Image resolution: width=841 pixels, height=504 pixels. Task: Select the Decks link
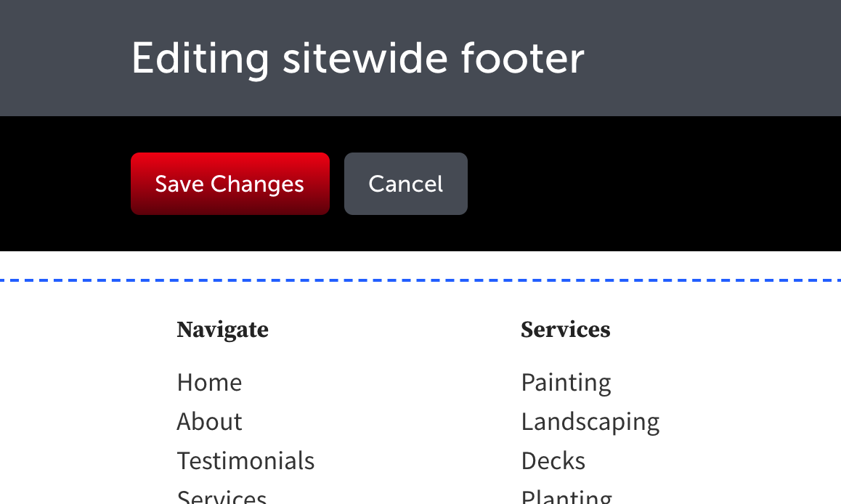click(553, 460)
